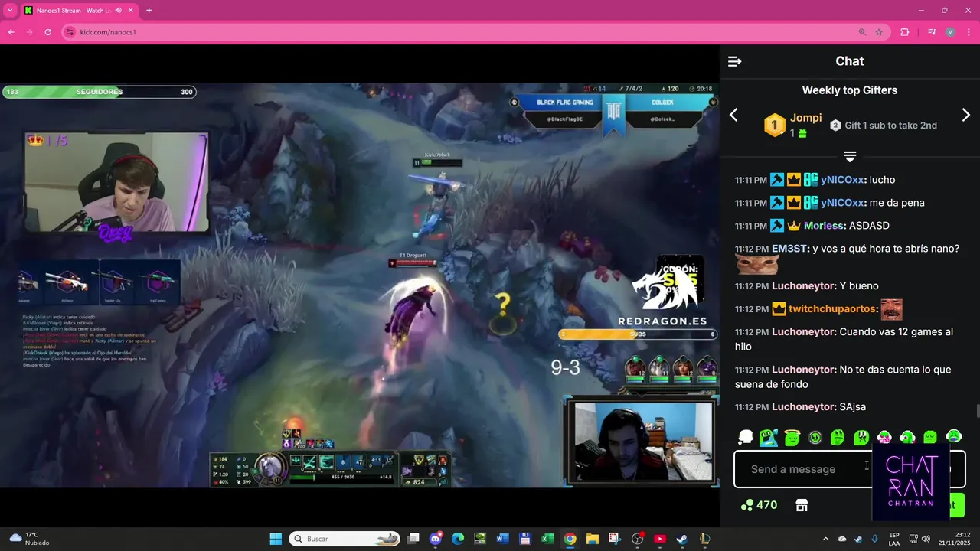Open the page zoom magnifier icon
980x551 pixels.
point(862,32)
